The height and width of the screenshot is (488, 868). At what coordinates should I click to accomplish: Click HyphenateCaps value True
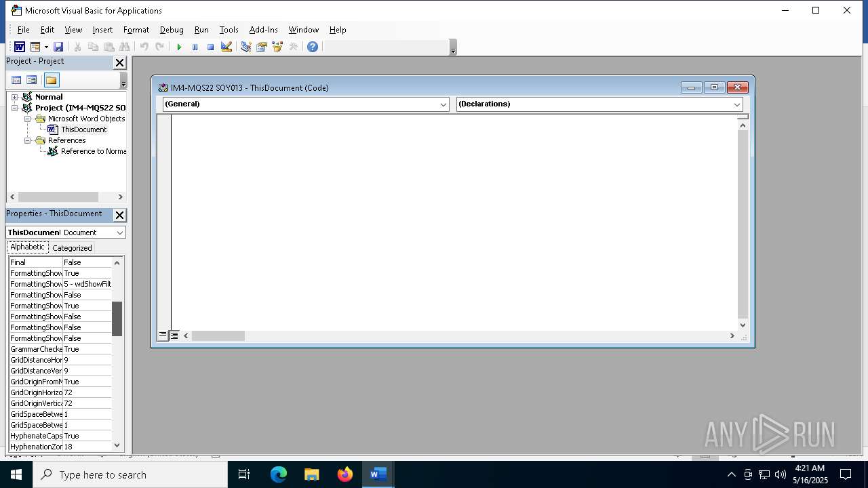(x=87, y=436)
